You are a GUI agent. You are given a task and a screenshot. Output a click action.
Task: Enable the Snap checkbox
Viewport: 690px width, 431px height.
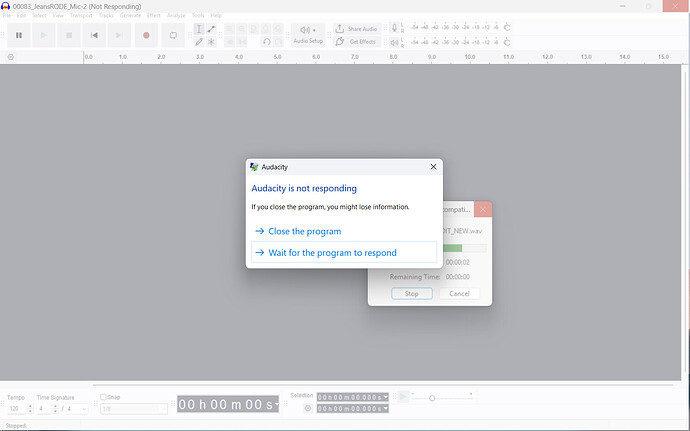pos(103,397)
